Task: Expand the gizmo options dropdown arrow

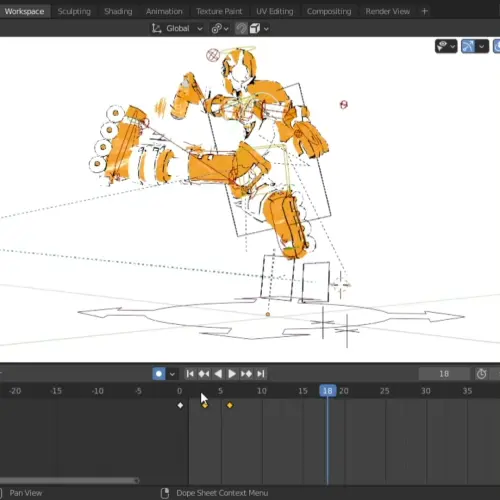Action: [x=482, y=46]
